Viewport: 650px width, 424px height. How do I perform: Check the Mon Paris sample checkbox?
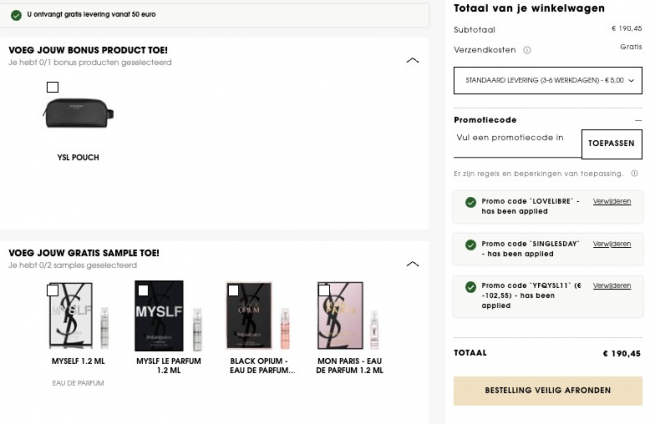click(323, 290)
